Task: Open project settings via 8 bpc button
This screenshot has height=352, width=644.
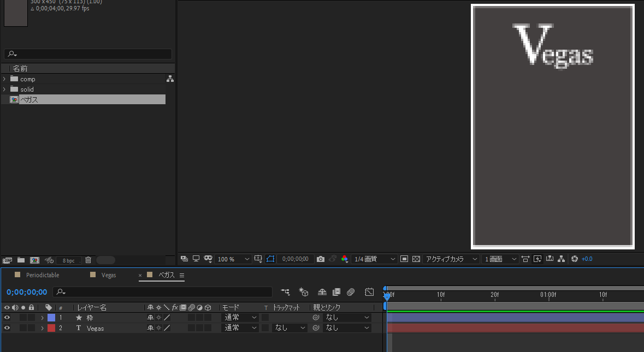Action: 69,260
